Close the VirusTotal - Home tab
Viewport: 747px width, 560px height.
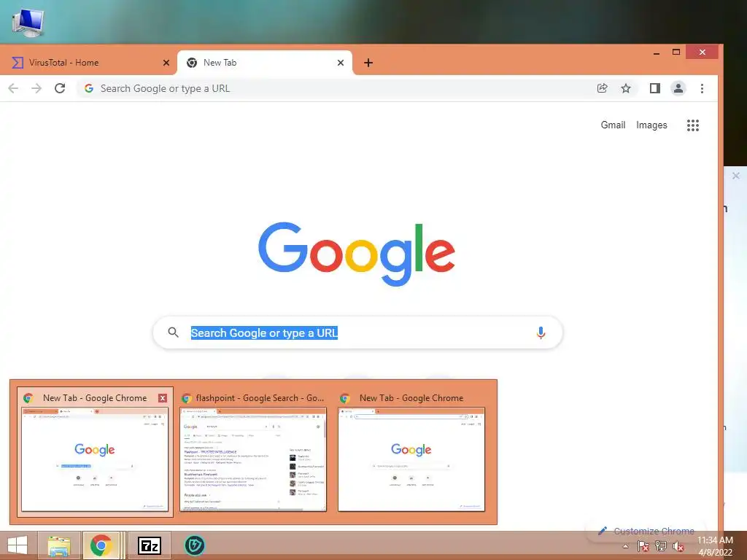[166, 63]
